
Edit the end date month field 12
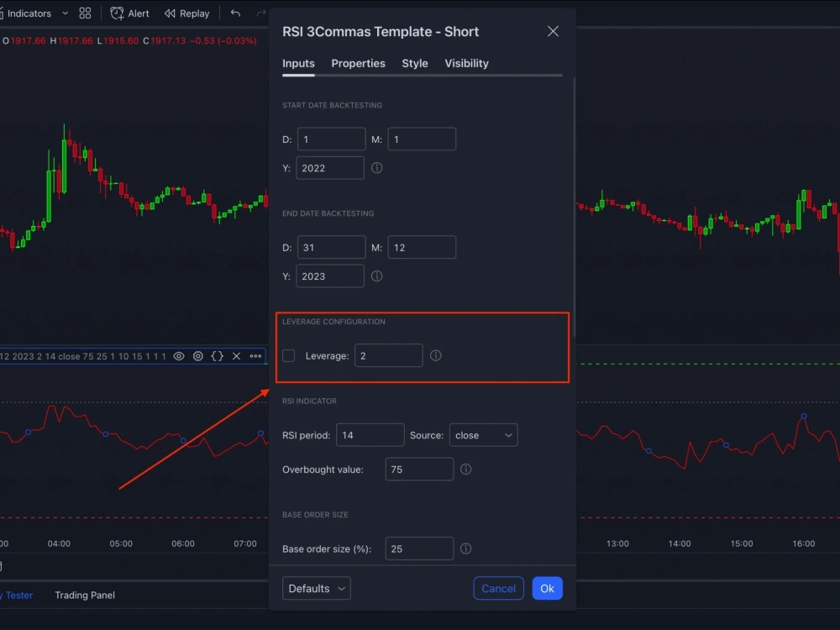422,248
